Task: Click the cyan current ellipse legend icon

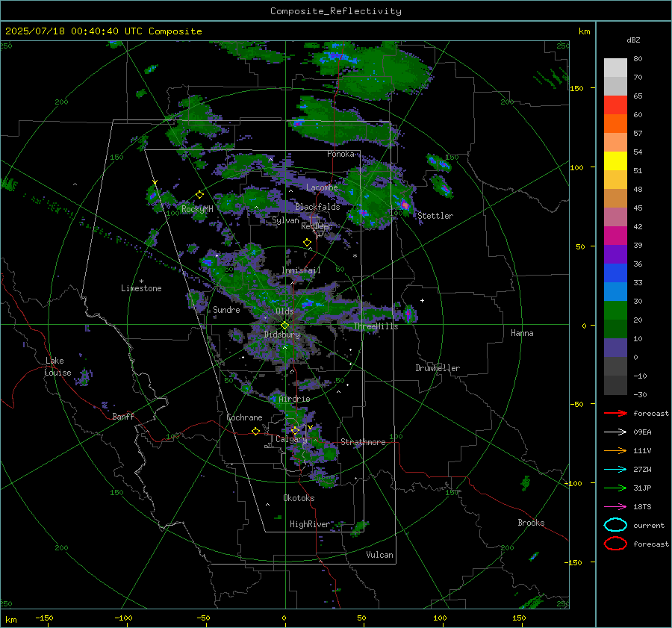Action: (615, 525)
